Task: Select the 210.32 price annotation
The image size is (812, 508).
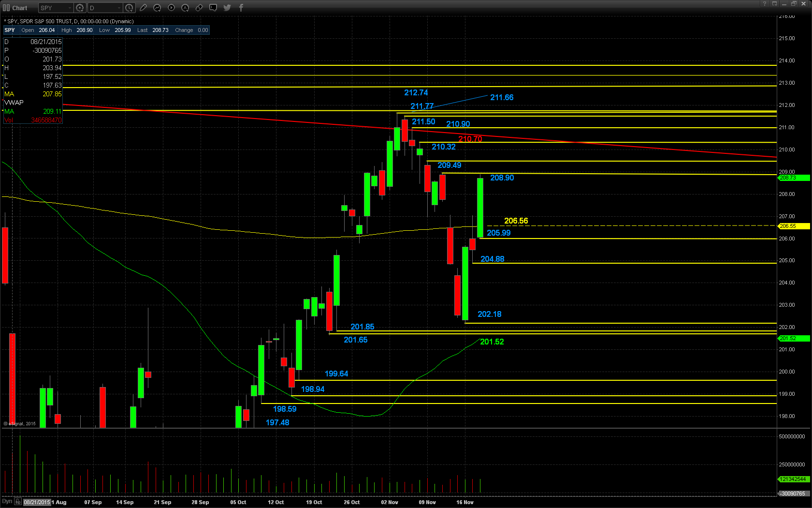Action: (x=444, y=147)
